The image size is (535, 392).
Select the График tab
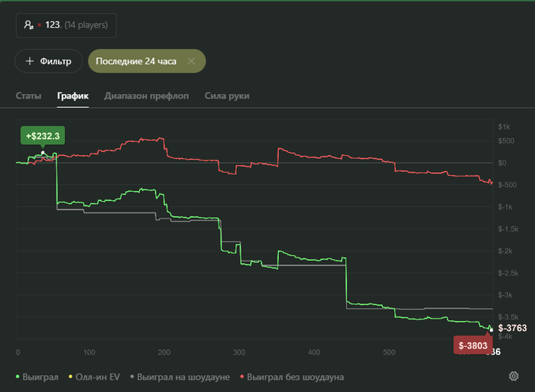click(x=73, y=96)
